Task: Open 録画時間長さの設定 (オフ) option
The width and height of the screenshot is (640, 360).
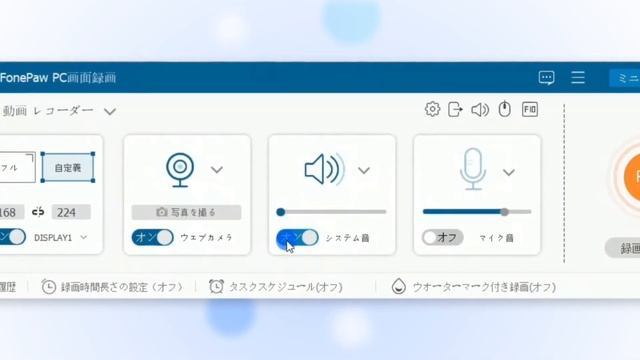Action: [122, 287]
